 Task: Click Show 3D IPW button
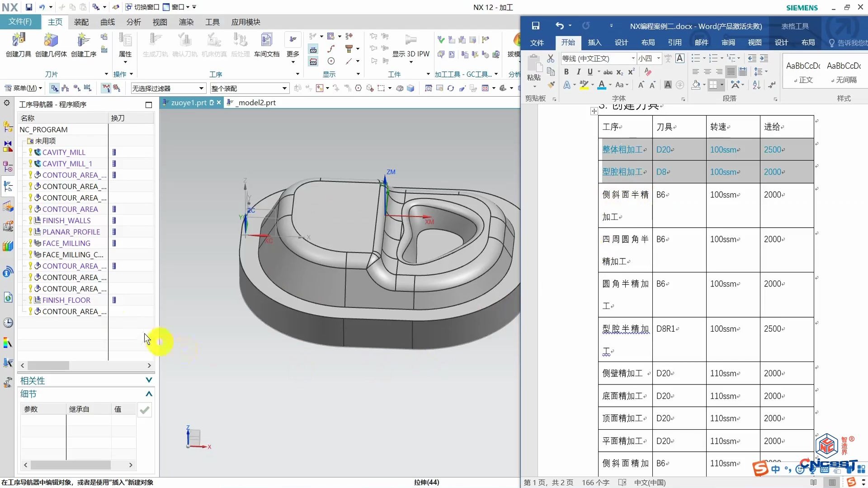pos(410,53)
